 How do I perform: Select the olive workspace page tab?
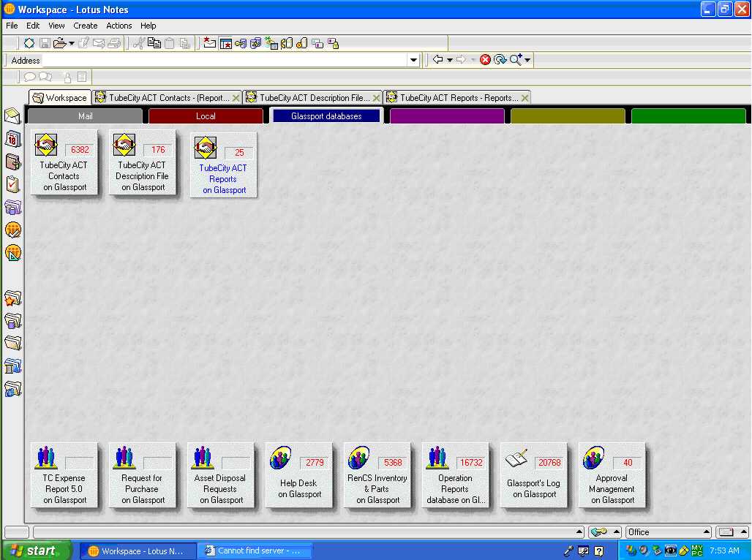(568, 116)
